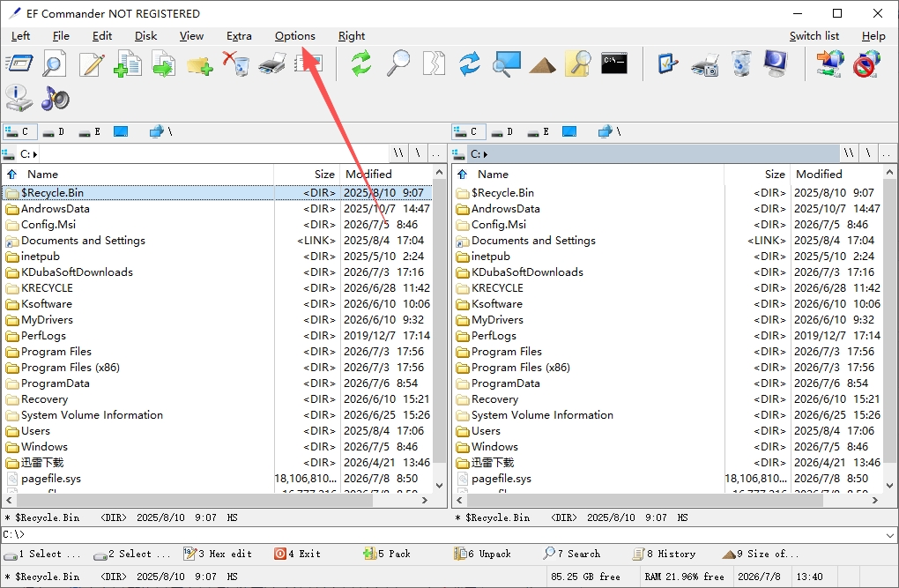Open the command prompt console icon

pyautogui.click(x=614, y=63)
